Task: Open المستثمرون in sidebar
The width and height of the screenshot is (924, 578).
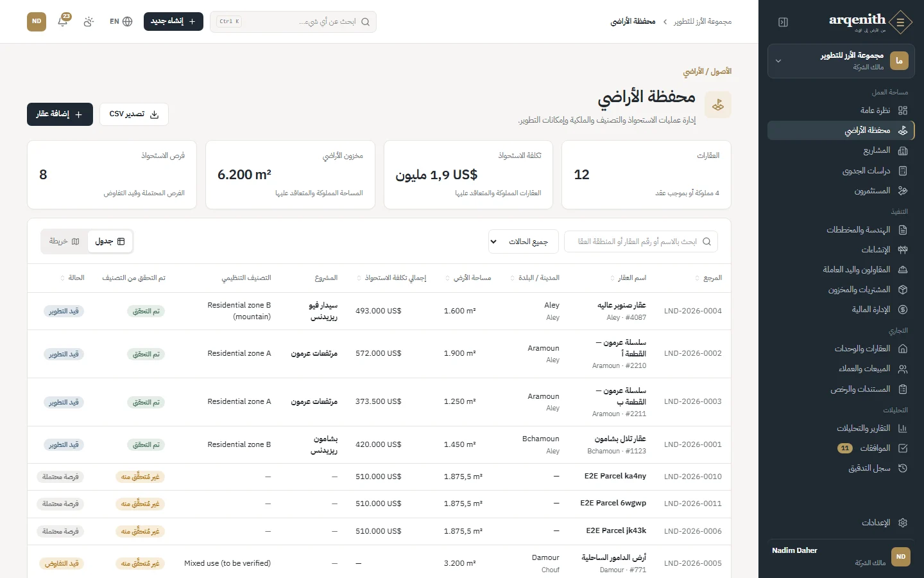Action: click(x=841, y=191)
